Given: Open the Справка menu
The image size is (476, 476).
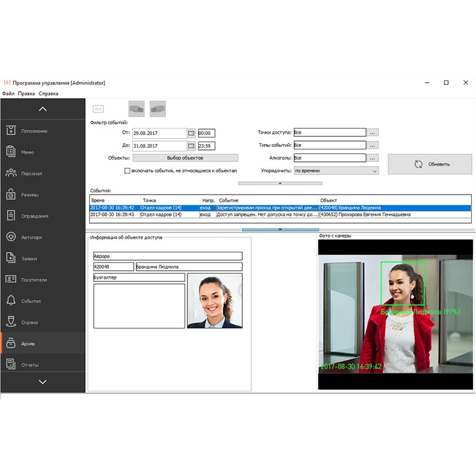Looking at the screenshot, I should point(48,93).
